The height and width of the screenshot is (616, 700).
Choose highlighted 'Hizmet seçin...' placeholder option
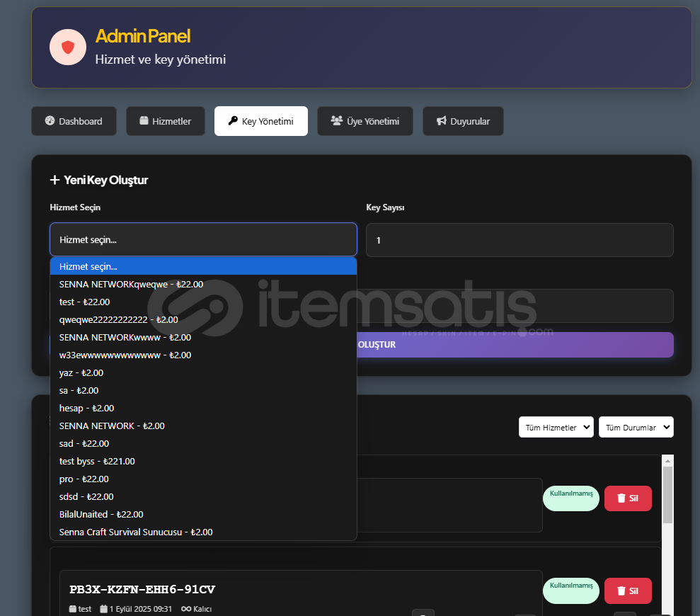click(x=204, y=266)
